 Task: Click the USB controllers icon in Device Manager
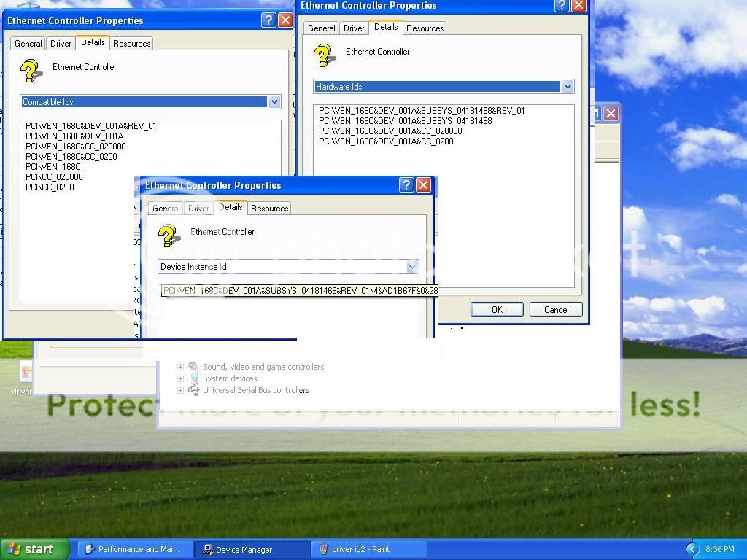(193, 390)
